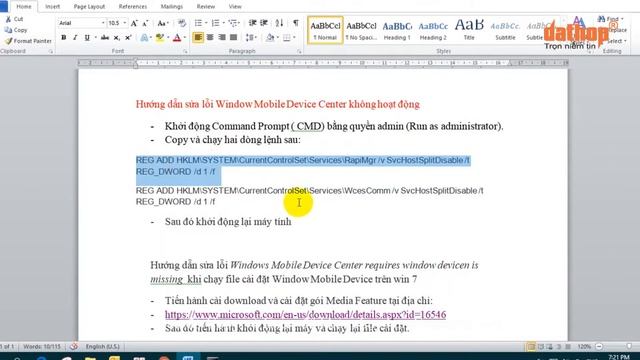The width and height of the screenshot is (640, 360).
Task: Click the Shrink Font icon
Action: 145,23
